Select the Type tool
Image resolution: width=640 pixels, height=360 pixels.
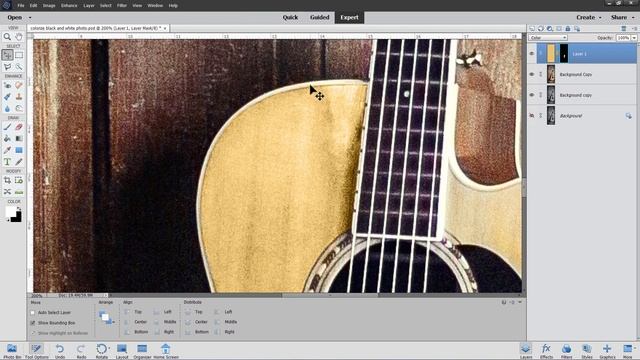[7, 162]
